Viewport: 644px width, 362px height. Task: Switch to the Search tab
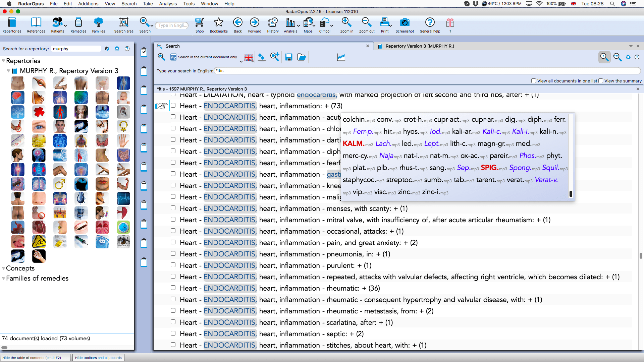tap(263, 46)
